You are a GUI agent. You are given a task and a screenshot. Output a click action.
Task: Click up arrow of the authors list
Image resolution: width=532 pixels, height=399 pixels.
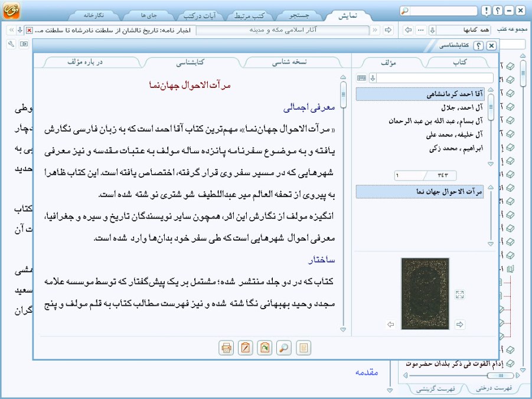491,90
